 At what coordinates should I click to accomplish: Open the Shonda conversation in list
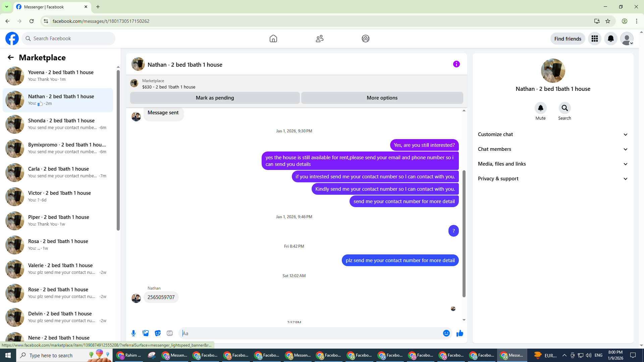(58, 124)
